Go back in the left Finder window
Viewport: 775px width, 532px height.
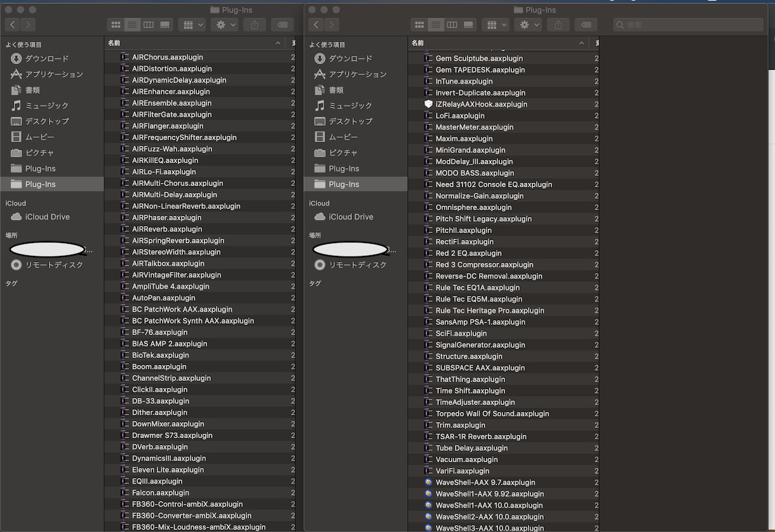pyautogui.click(x=13, y=25)
